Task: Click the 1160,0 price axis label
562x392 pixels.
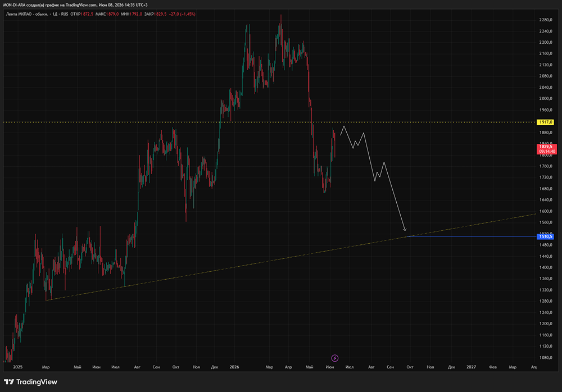Action: pos(546,335)
